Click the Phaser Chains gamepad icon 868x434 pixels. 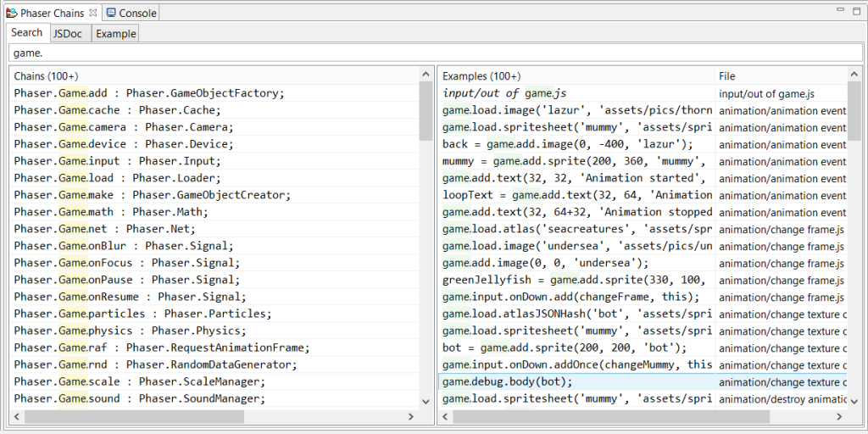12,12
